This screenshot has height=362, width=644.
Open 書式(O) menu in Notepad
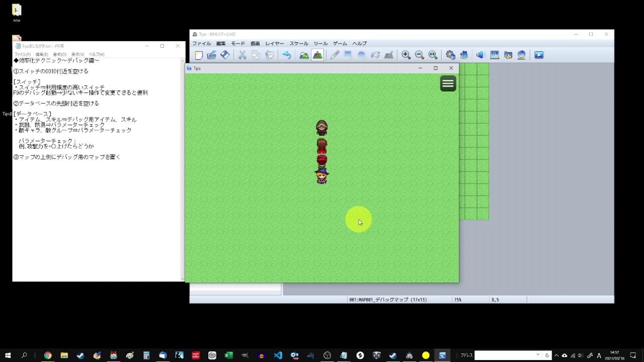click(60, 54)
